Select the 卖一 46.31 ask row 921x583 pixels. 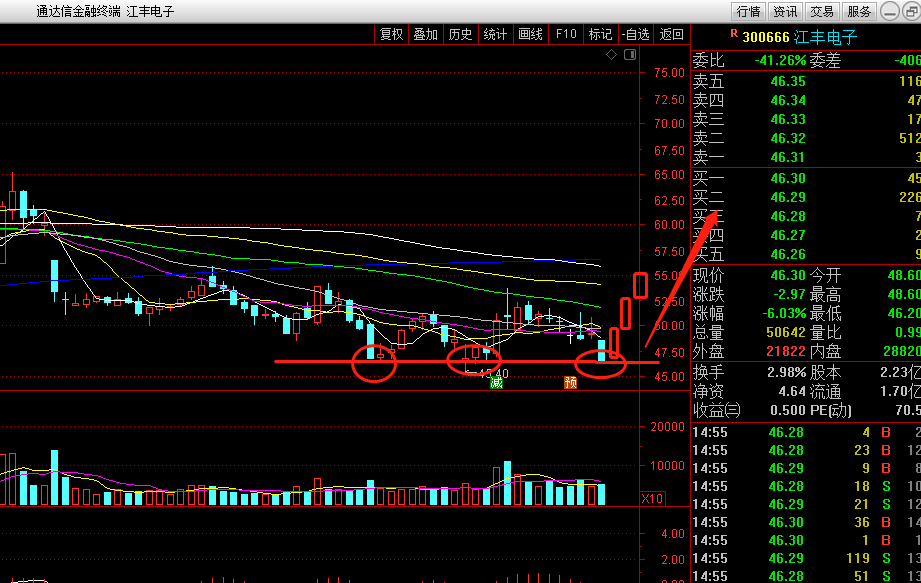[806, 157]
